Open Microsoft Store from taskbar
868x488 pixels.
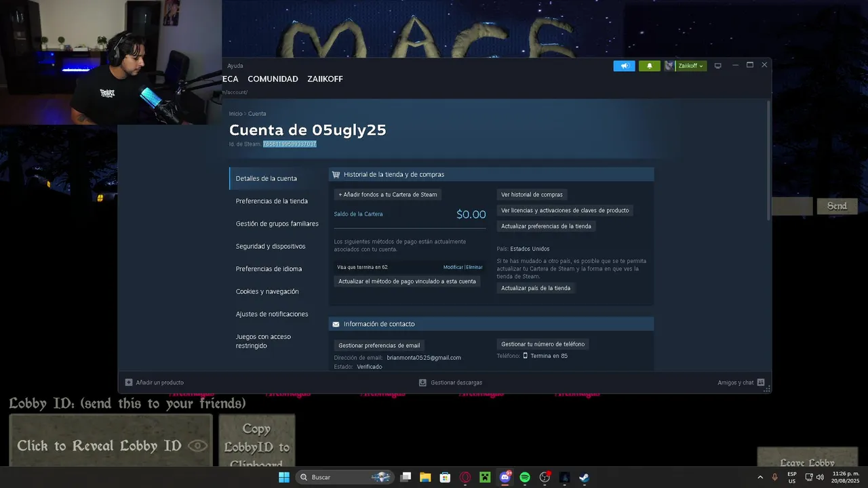445,477
